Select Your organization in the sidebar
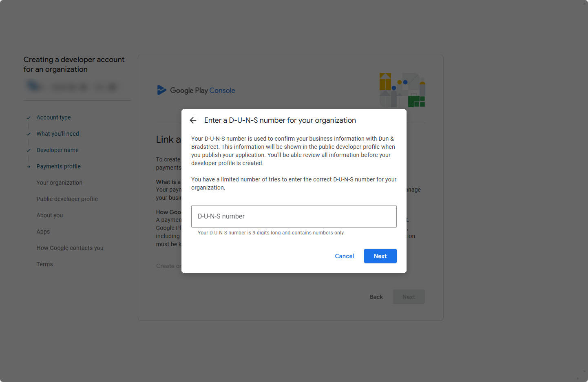The width and height of the screenshot is (588, 382). click(x=59, y=183)
